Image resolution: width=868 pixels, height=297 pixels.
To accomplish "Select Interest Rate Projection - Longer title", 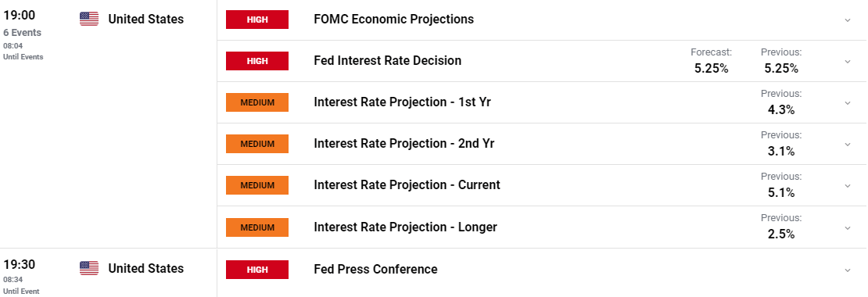I will [405, 227].
